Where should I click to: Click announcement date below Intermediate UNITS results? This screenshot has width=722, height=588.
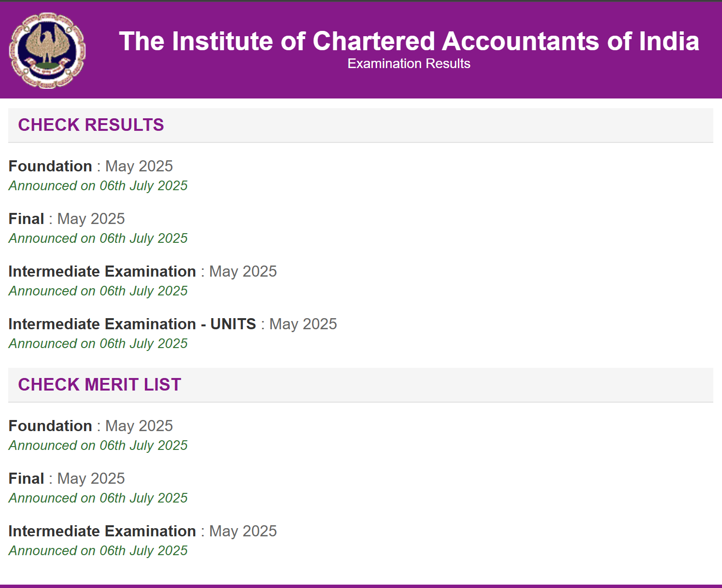click(98, 344)
